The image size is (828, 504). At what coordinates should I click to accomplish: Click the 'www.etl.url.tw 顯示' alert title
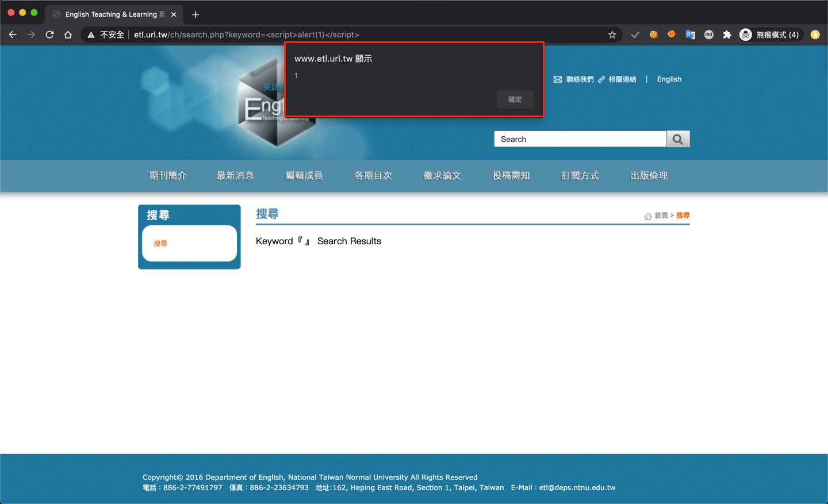(x=333, y=59)
